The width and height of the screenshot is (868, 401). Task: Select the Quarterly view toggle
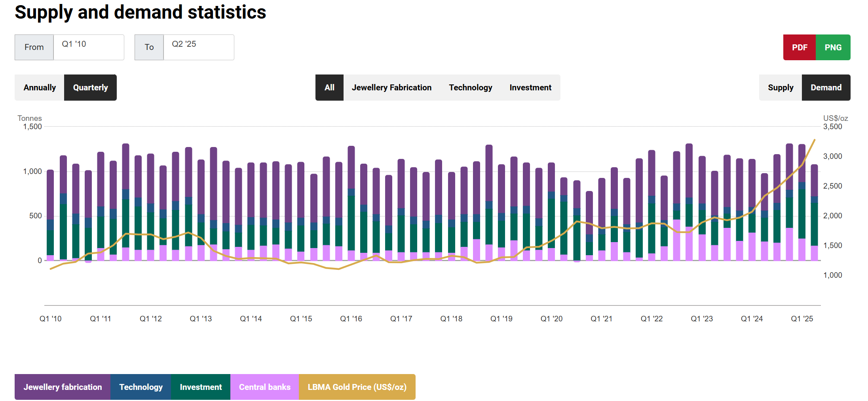(90, 88)
